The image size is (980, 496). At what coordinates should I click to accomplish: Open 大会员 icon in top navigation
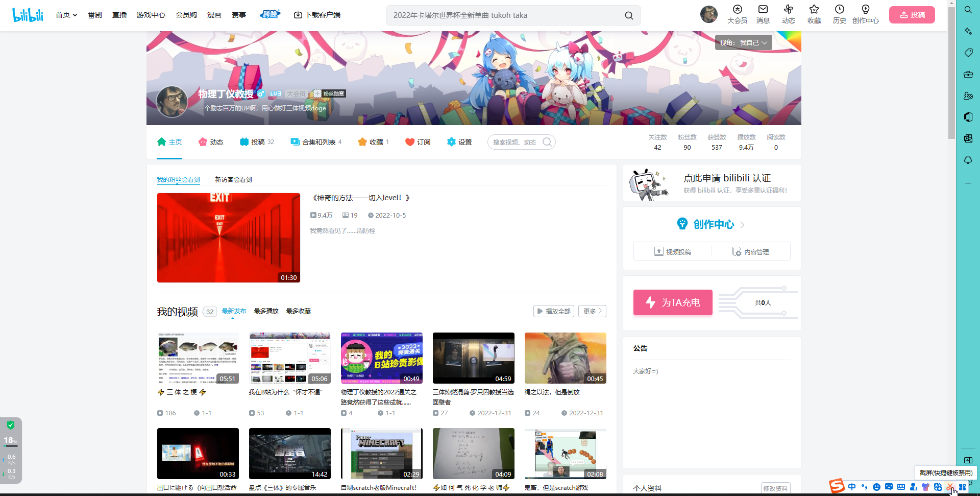coord(737,14)
